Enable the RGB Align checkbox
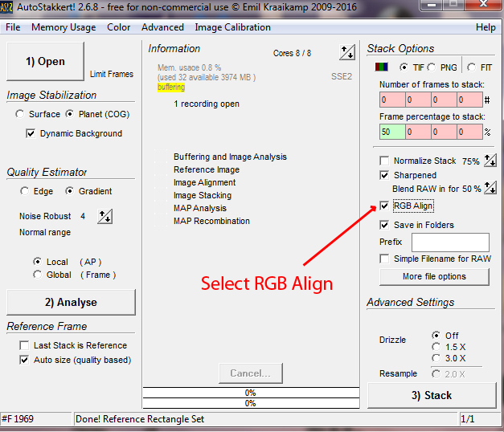The image size is (504, 432). pyautogui.click(x=385, y=206)
